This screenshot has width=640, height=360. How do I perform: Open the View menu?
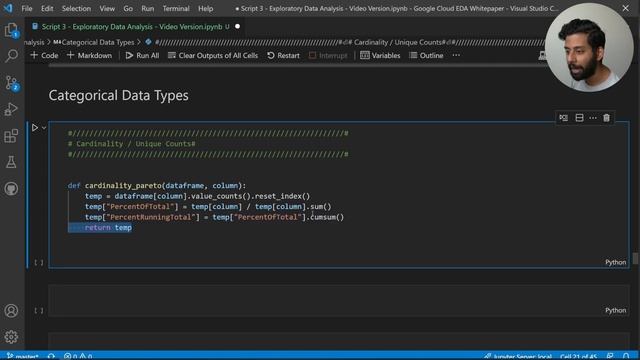pos(107,8)
